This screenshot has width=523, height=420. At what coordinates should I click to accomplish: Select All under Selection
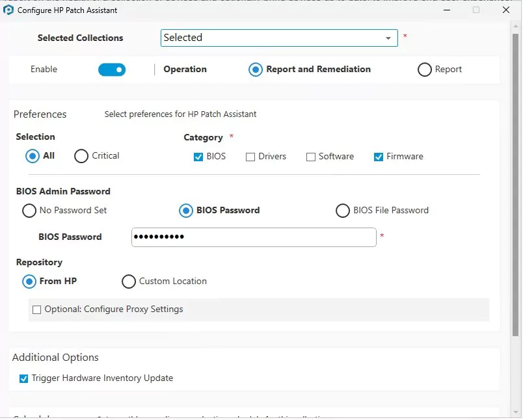(33, 156)
